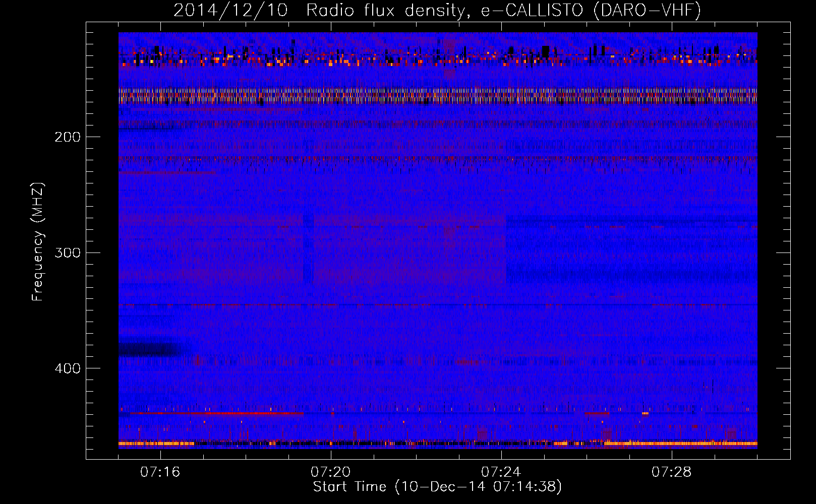
Task: Click the 300 frequency tick label
Action: click(68, 253)
